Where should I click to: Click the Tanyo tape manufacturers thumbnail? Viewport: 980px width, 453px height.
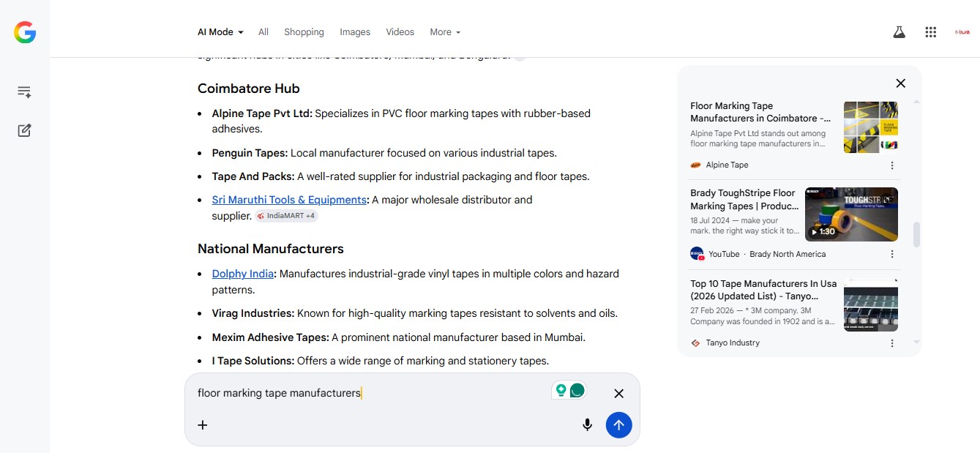(x=871, y=304)
